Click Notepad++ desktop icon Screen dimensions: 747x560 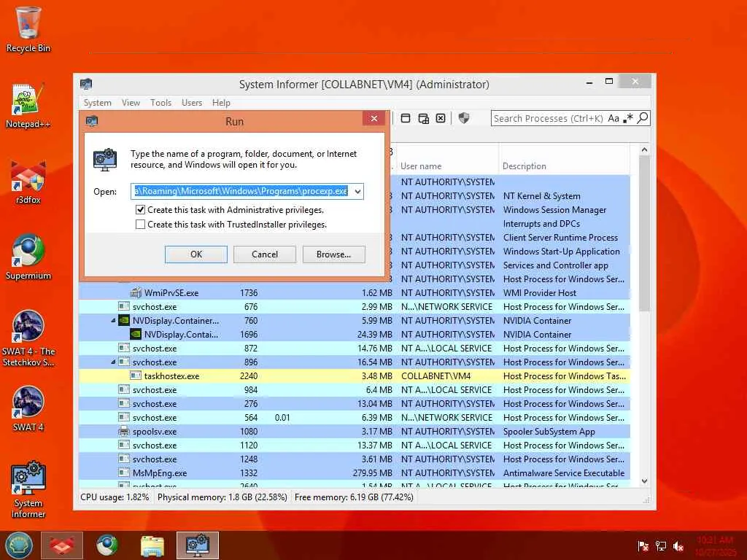pos(28,106)
